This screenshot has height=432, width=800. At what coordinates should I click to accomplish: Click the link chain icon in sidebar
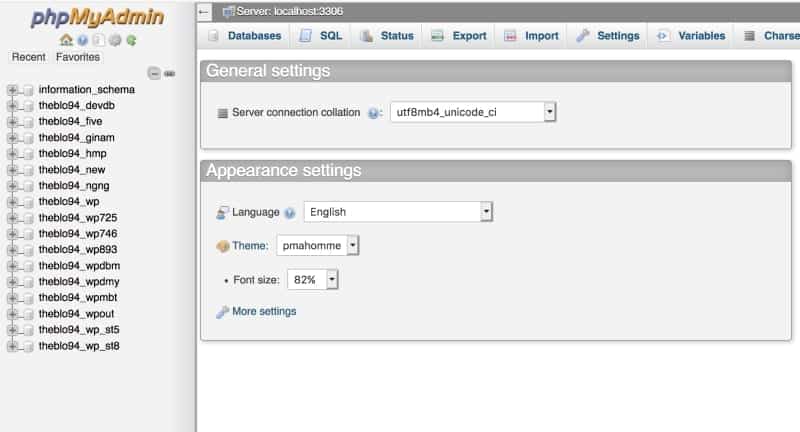pos(169,73)
